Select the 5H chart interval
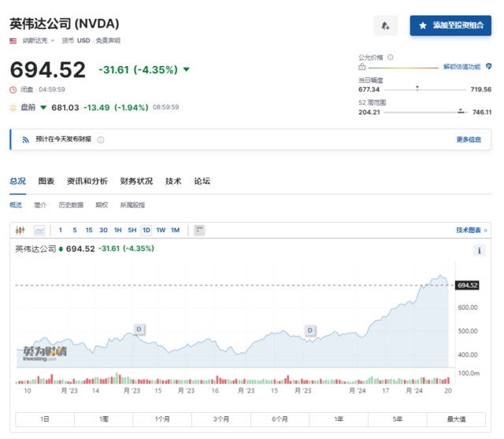The height and width of the screenshot is (439, 504). (132, 231)
